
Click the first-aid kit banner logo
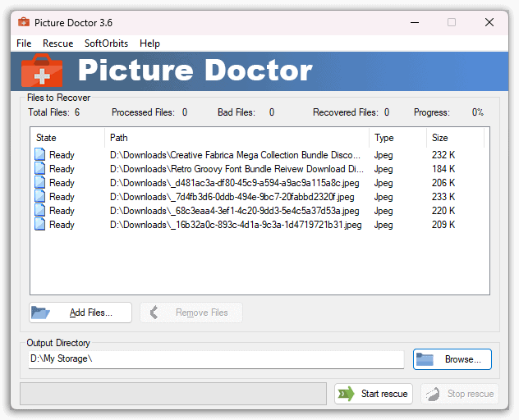click(42, 70)
